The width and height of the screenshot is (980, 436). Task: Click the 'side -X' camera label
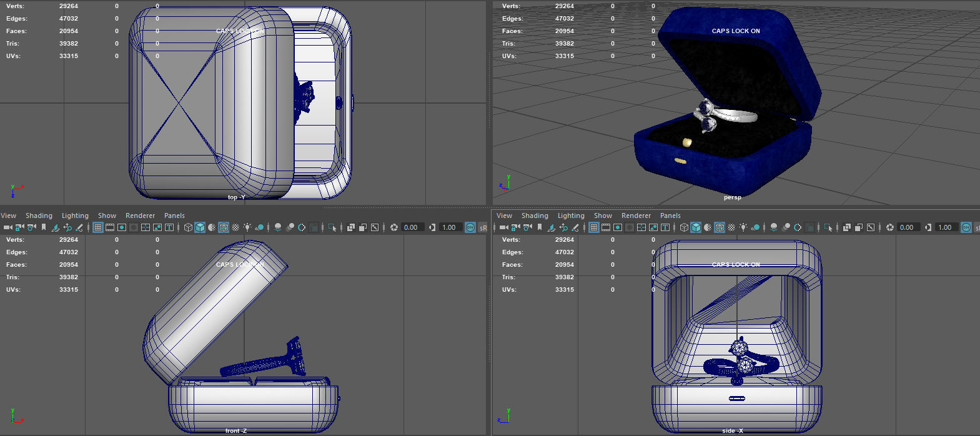[733, 431]
